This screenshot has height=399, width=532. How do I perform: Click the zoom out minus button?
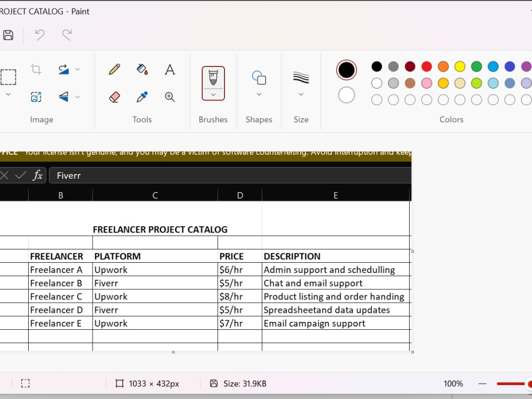482,384
